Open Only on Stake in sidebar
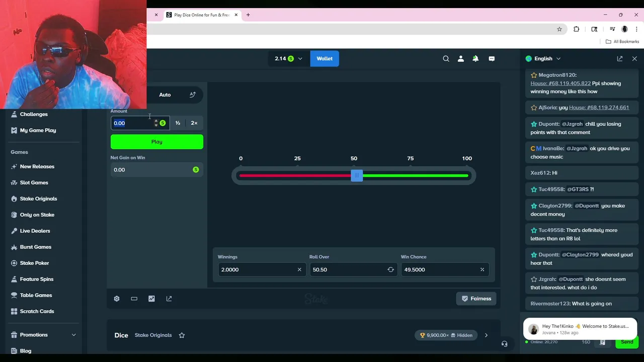Image resolution: width=644 pixels, height=362 pixels. pos(37,215)
